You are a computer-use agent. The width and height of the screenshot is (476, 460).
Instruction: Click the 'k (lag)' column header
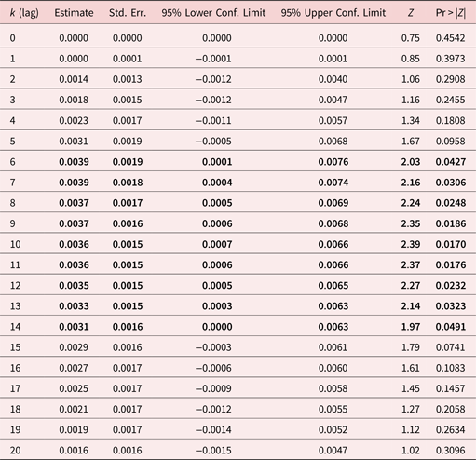pyautogui.click(x=24, y=13)
